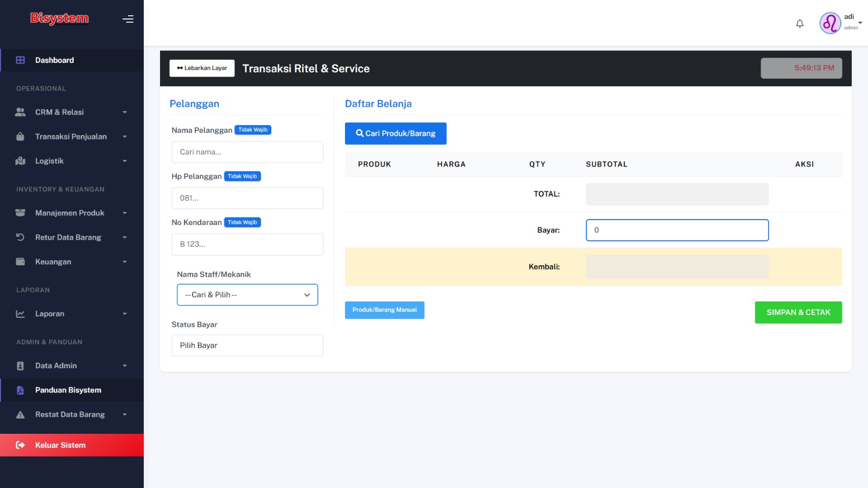868x488 pixels.
Task: Open the Laporan menu item
Action: click(x=72, y=314)
